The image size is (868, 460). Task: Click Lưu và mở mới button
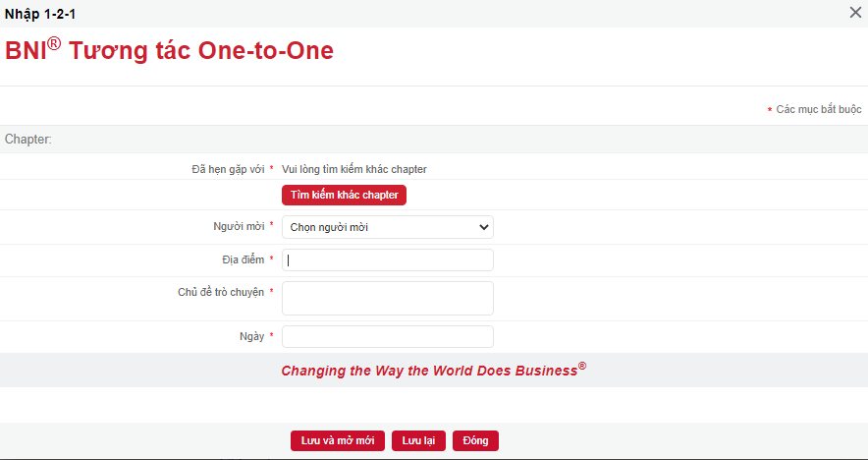[338, 440]
